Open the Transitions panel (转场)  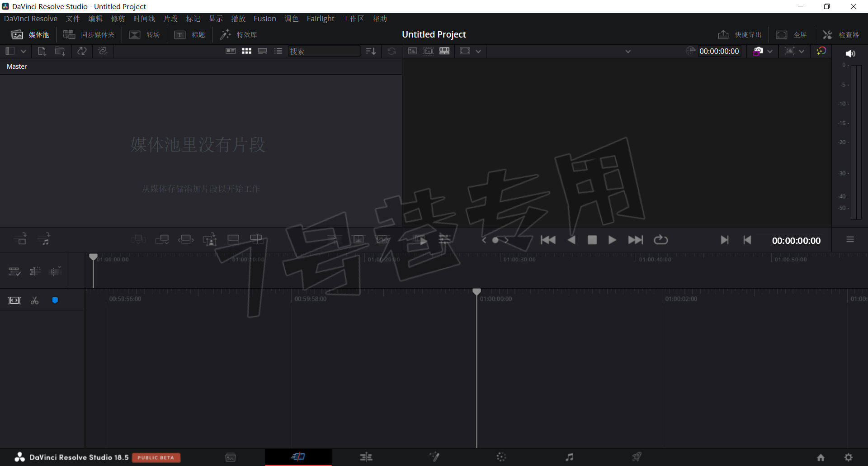coord(145,35)
